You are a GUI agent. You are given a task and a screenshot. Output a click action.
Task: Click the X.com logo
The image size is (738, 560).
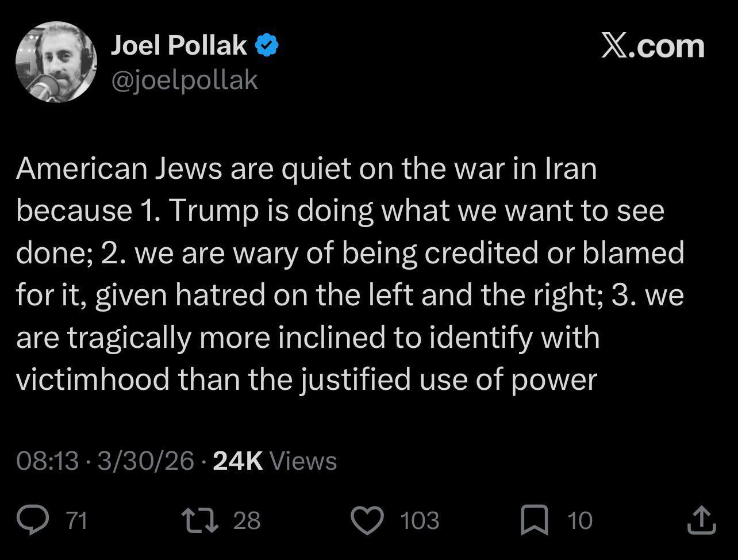[x=652, y=46]
